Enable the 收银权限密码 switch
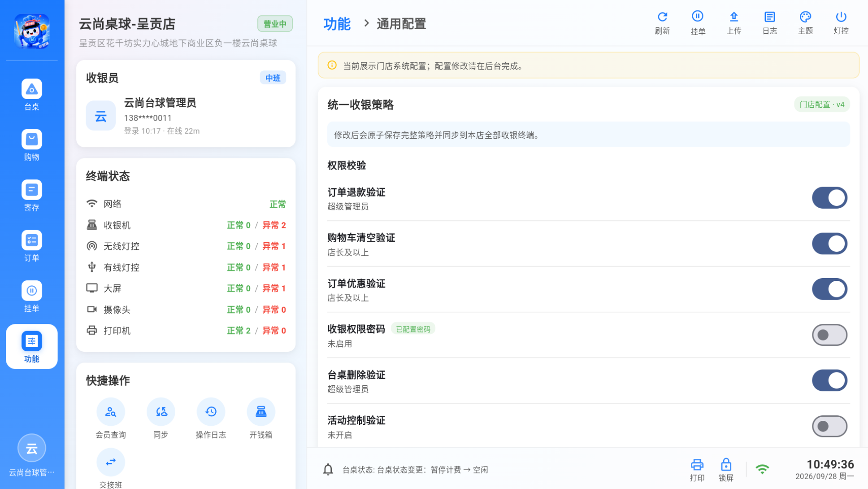This screenshot has width=868, height=489. click(x=829, y=335)
